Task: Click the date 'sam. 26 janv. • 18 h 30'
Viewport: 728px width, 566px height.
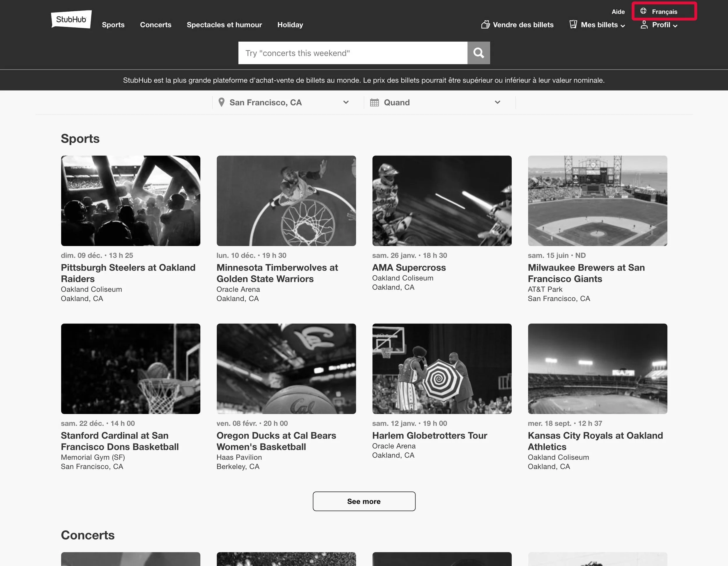Action: click(x=410, y=255)
